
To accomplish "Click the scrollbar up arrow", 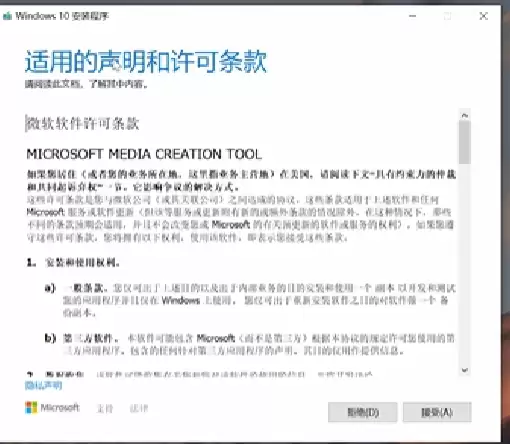I will 465,115.
